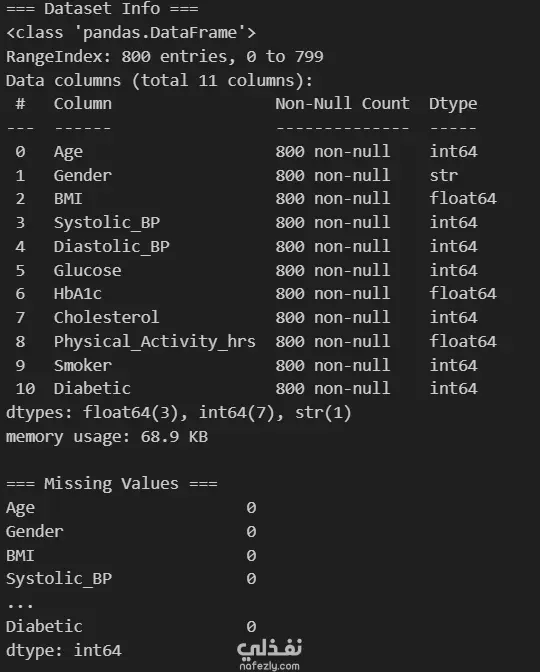The height and width of the screenshot is (672, 540).
Task: Click the dtypes summary line
Action: (179, 413)
